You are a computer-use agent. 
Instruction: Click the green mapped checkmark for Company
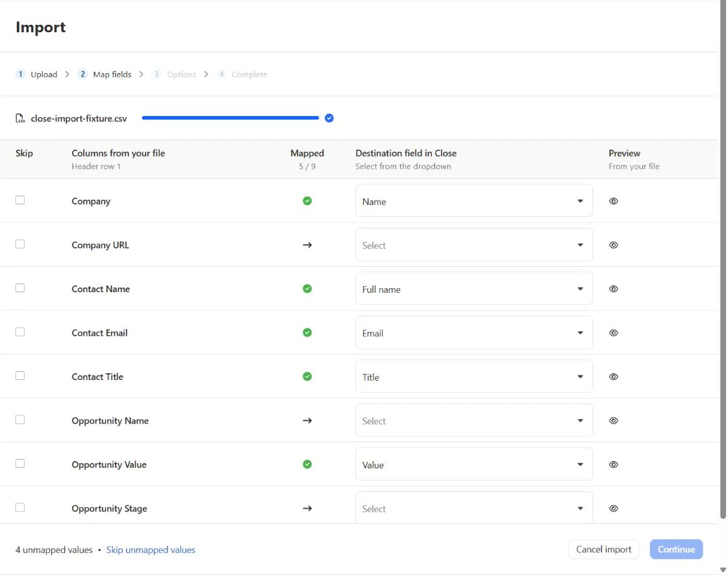(x=307, y=201)
